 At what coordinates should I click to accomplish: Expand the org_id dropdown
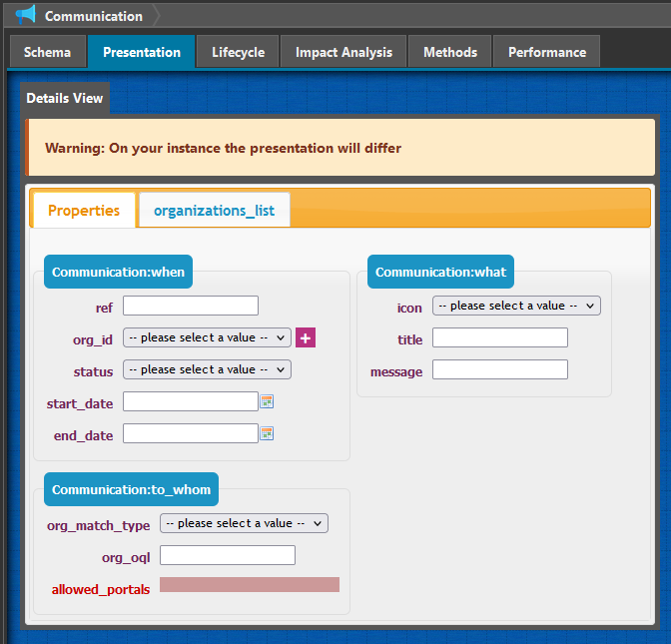click(207, 337)
